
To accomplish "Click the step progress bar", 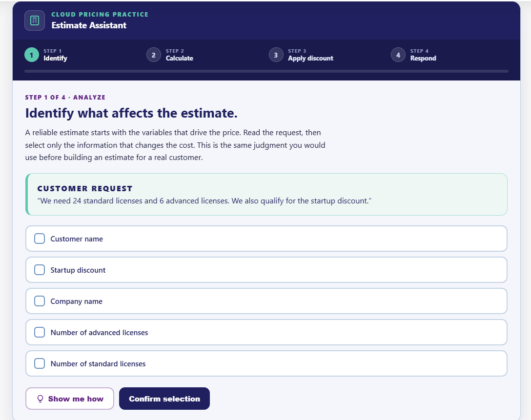I will pos(266,71).
